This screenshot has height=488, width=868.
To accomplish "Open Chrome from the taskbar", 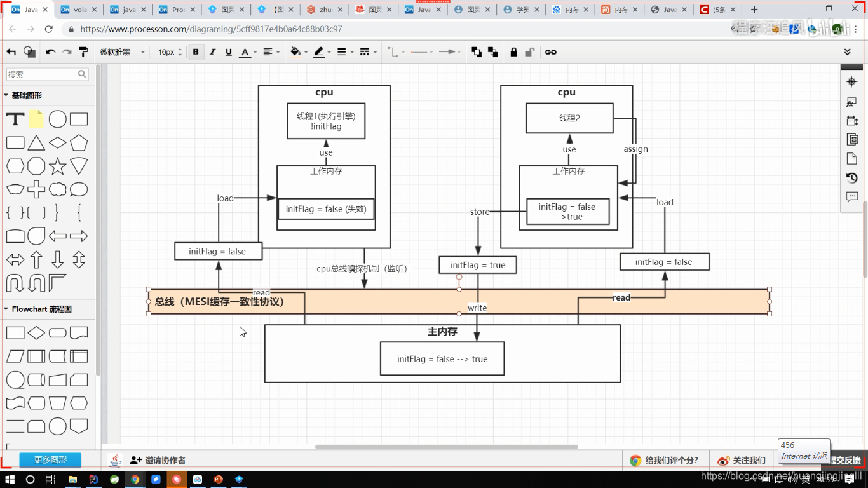I will point(135,479).
